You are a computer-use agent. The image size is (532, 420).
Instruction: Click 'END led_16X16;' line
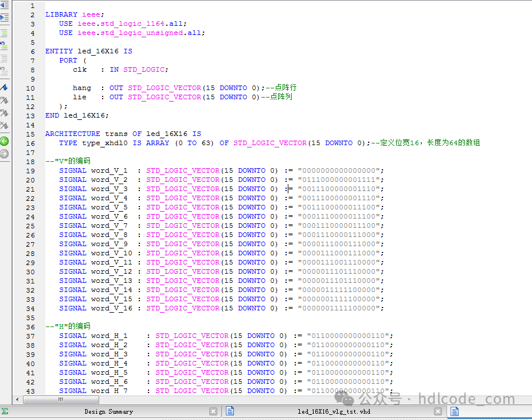[x=77, y=115]
